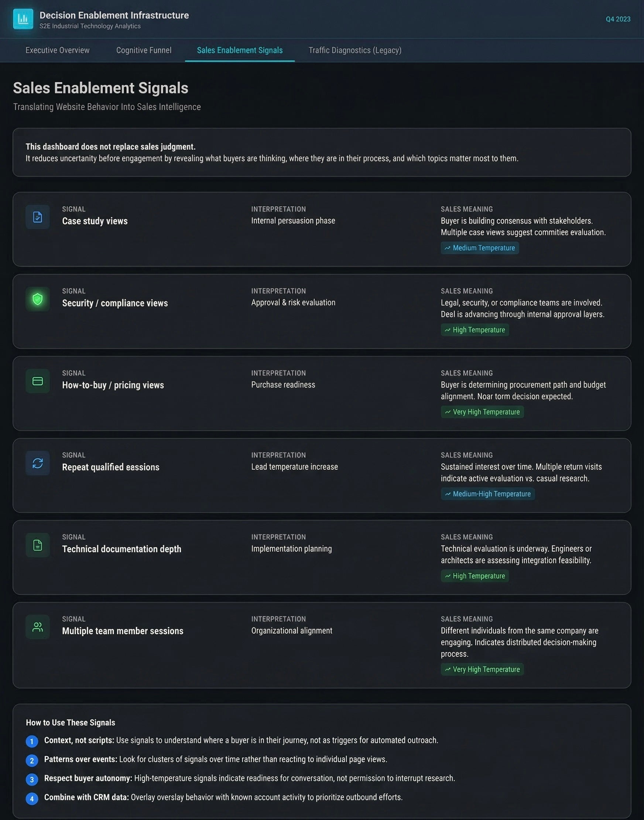Click the Medium-High Temperature badge
The image size is (644, 820).
pos(487,494)
